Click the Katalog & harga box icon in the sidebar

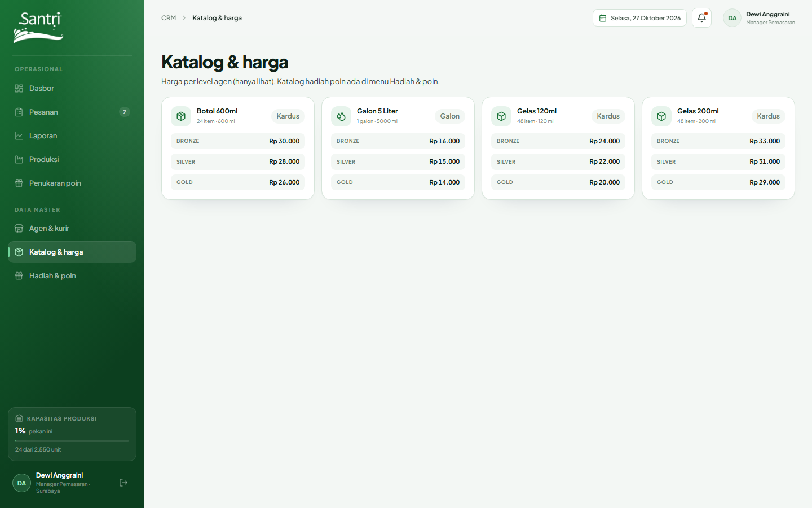coord(19,252)
